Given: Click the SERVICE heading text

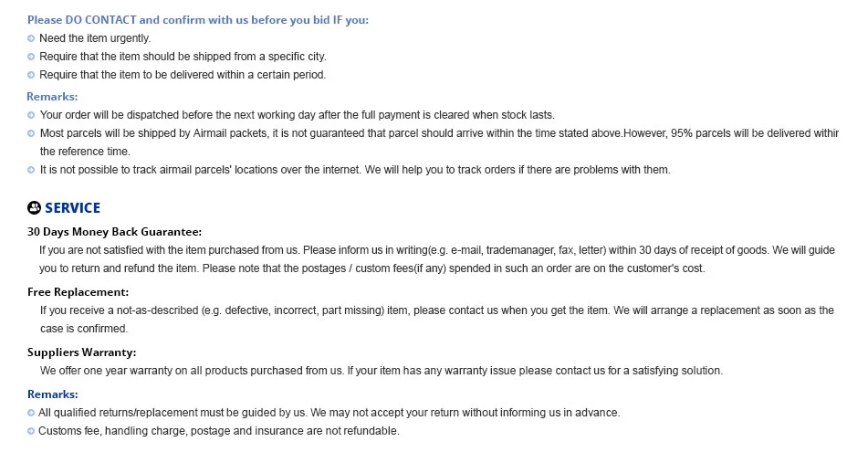Looking at the screenshot, I should (72, 208).
